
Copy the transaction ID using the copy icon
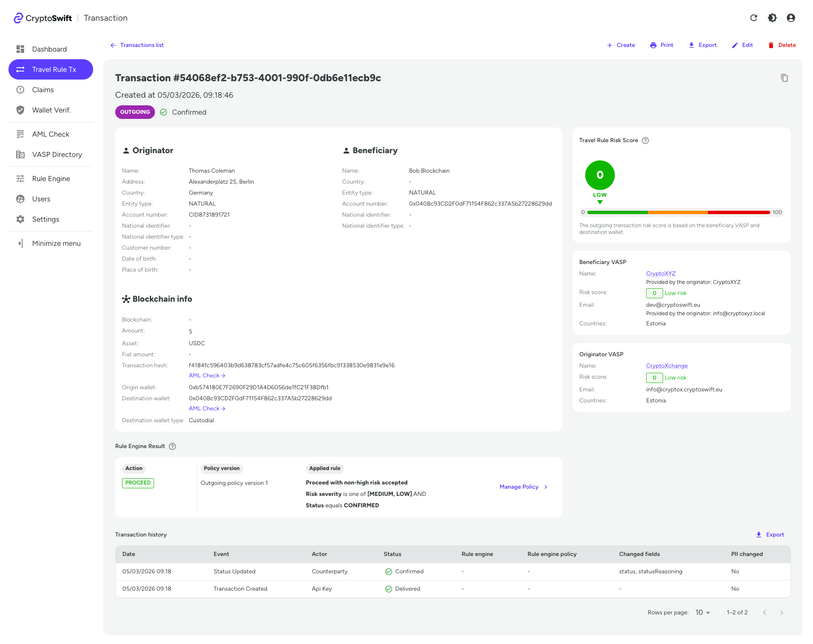(785, 78)
